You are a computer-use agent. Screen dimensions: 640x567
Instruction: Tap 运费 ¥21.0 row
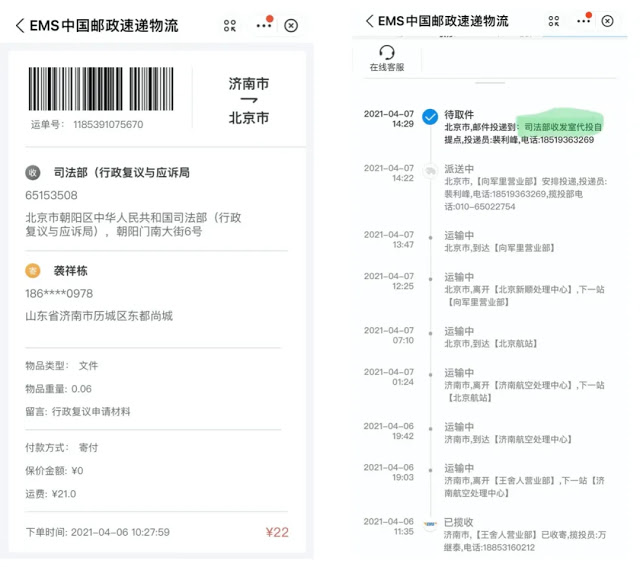tap(51, 494)
